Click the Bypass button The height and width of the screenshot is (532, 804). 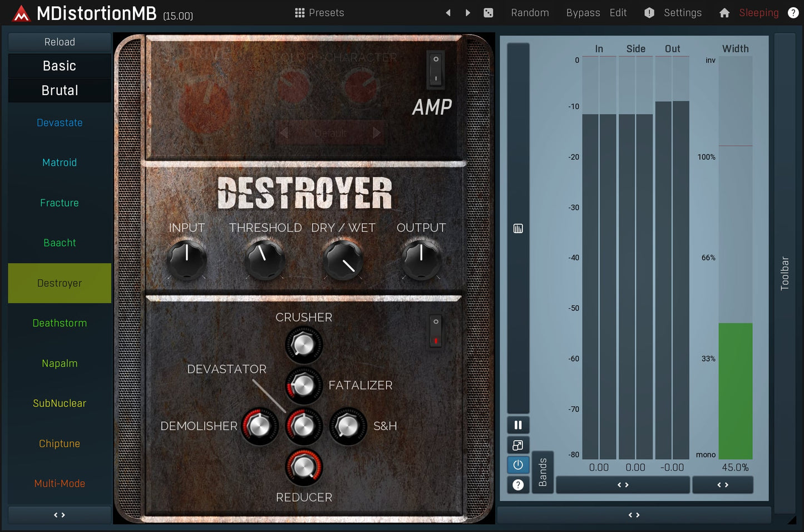583,13
